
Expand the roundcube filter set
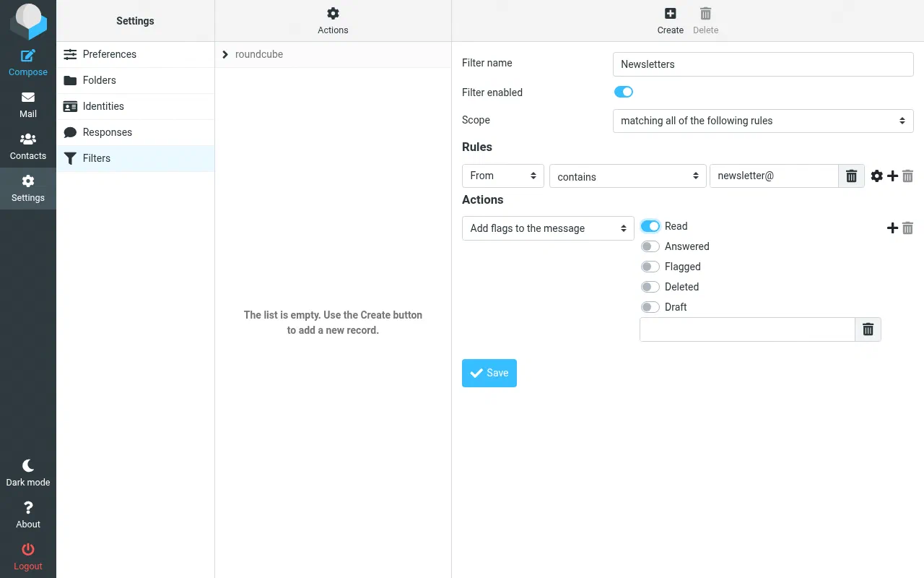tap(225, 54)
